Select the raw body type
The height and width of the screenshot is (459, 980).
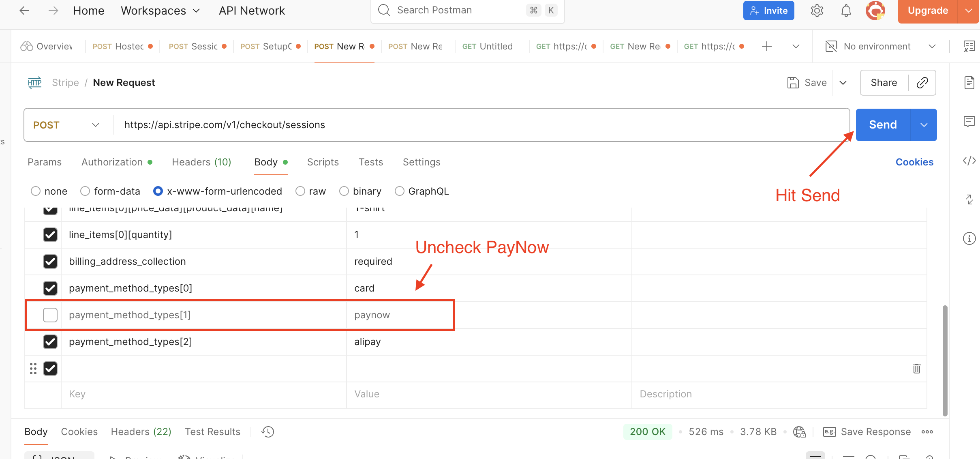[x=300, y=191]
